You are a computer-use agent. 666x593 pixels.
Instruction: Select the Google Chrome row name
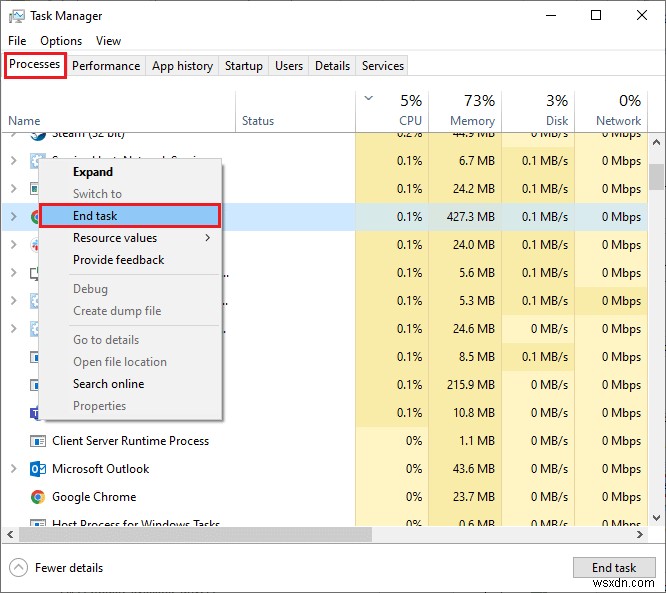(x=94, y=497)
